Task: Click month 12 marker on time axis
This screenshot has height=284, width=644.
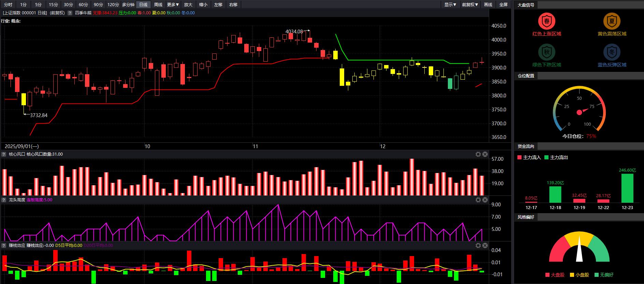Action: click(383, 146)
